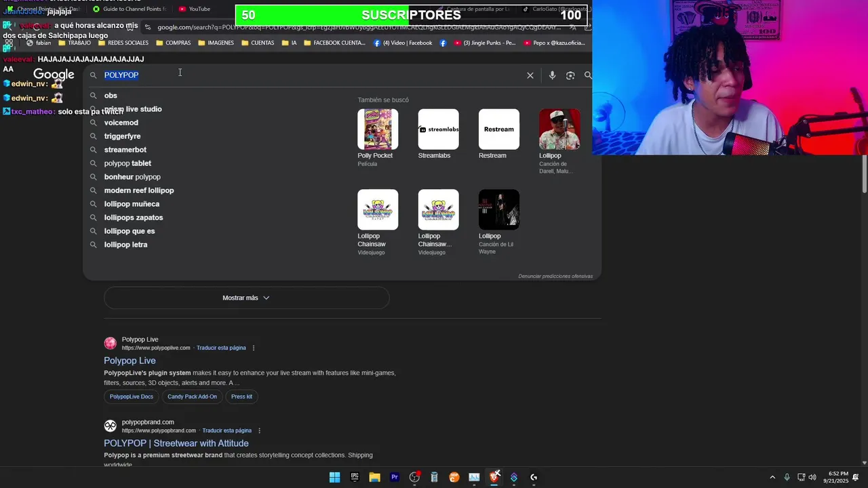Select the 'bonheur polypop' suggestion
The image size is (868, 488).
tap(132, 177)
